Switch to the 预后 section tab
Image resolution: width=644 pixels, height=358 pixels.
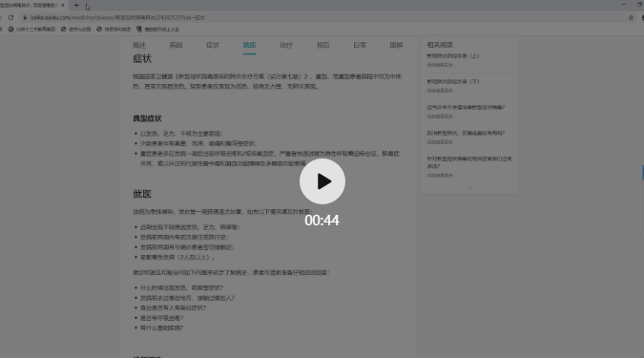coord(322,45)
